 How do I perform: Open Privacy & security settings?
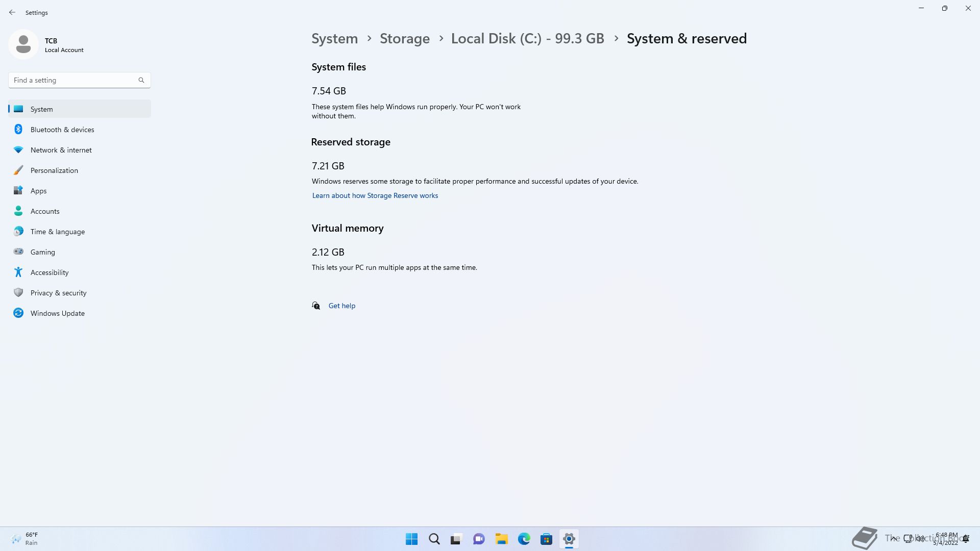coord(80,293)
